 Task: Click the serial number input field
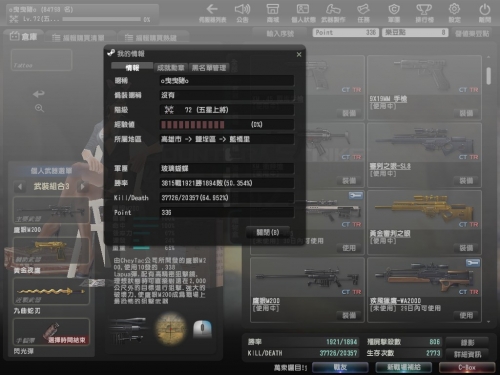tap(280, 33)
